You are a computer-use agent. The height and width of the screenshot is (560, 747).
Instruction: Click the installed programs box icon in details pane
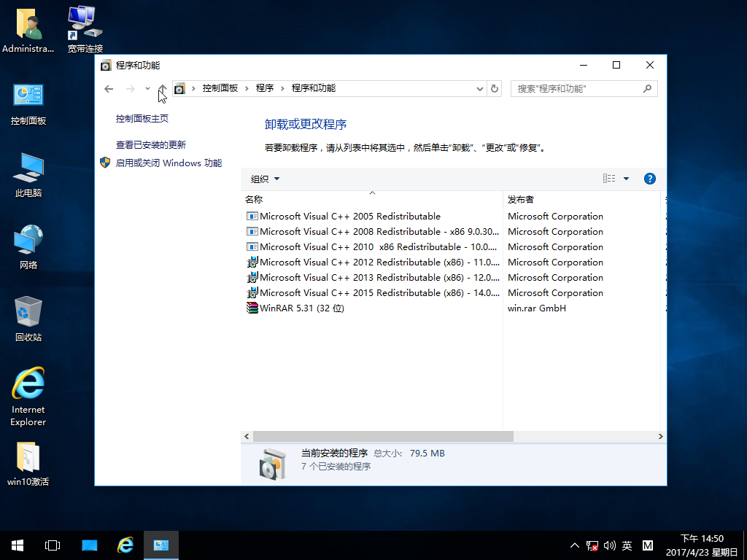(x=273, y=464)
